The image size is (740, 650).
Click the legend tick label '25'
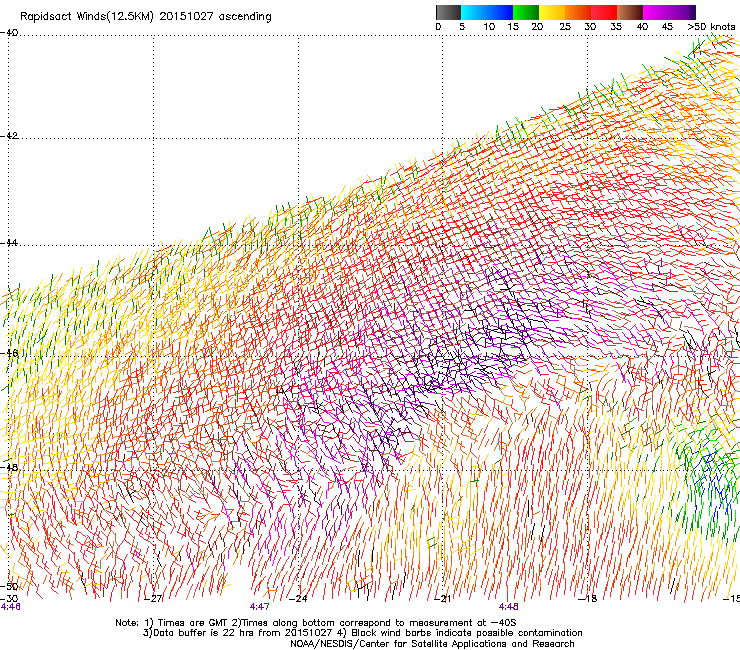[x=565, y=27]
